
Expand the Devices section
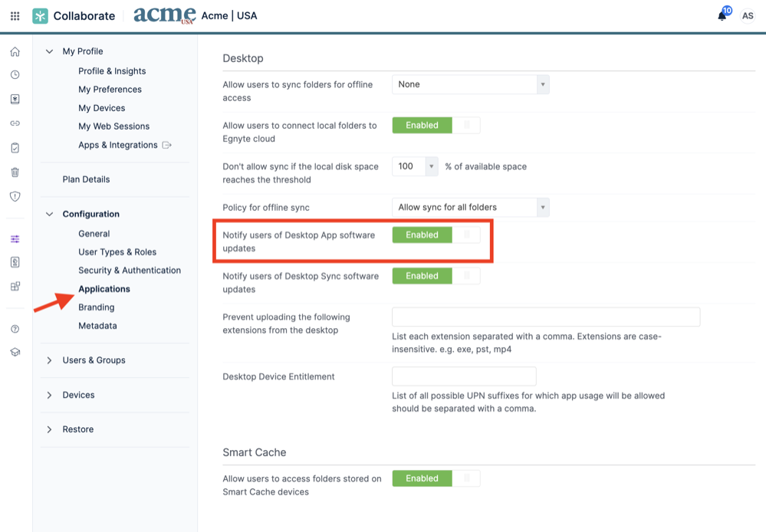(x=49, y=396)
